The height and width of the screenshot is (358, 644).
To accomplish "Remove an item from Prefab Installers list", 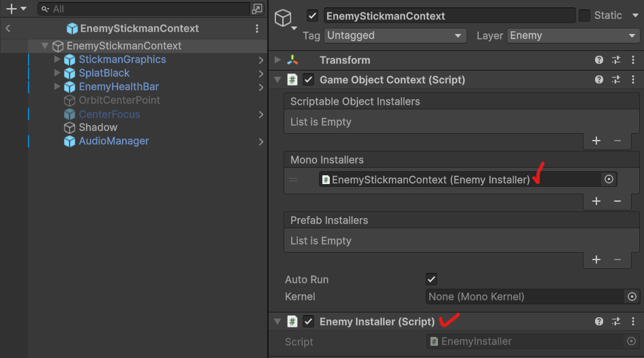I will coord(617,259).
